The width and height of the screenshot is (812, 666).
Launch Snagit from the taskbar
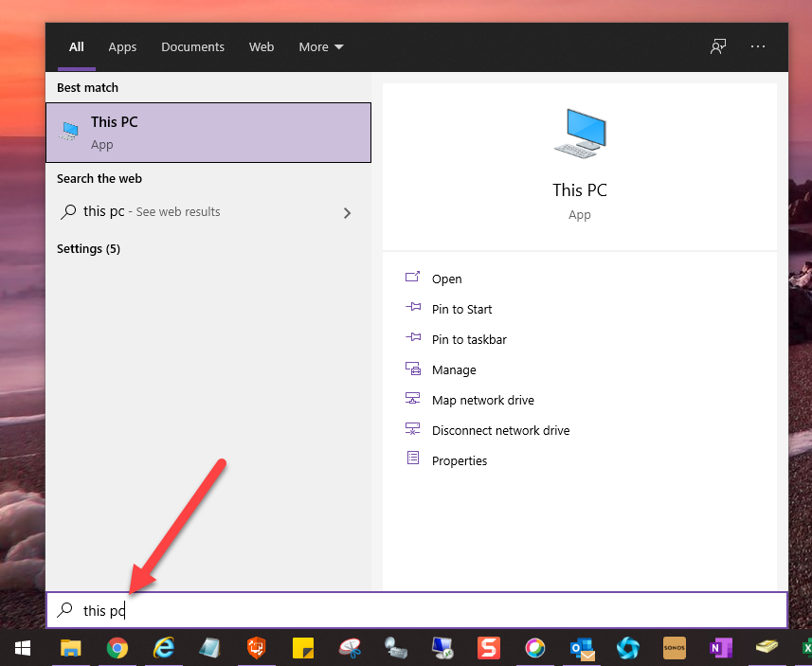coord(489,648)
